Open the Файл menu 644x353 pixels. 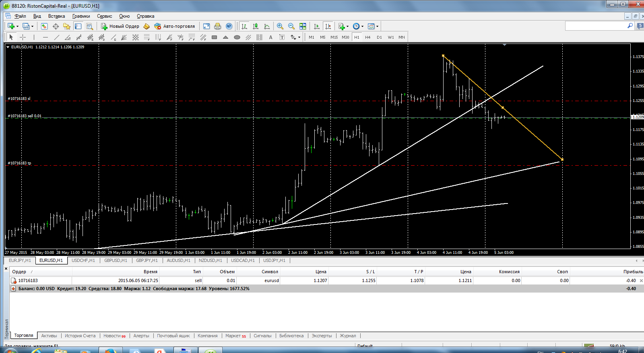(x=20, y=16)
